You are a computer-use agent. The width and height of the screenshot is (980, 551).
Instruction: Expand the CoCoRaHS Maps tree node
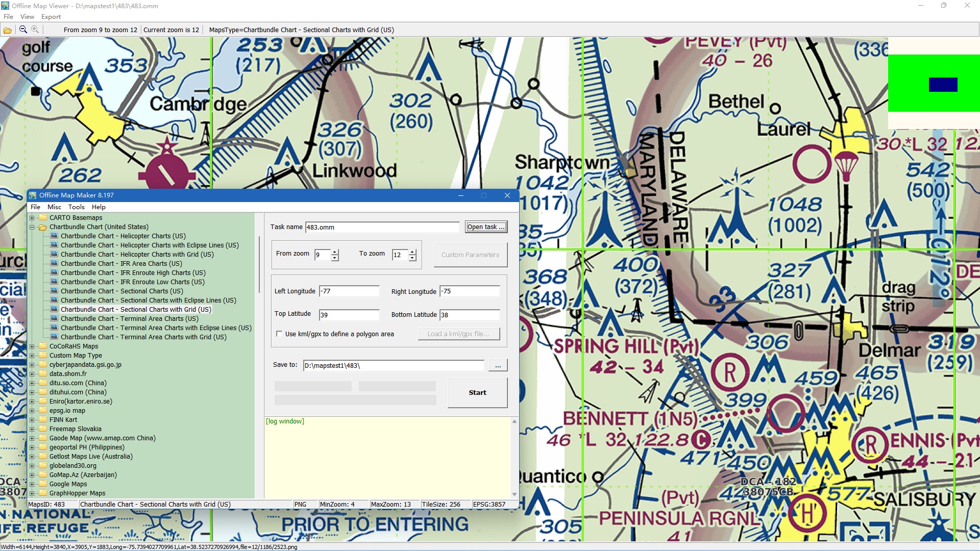coord(32,346)
